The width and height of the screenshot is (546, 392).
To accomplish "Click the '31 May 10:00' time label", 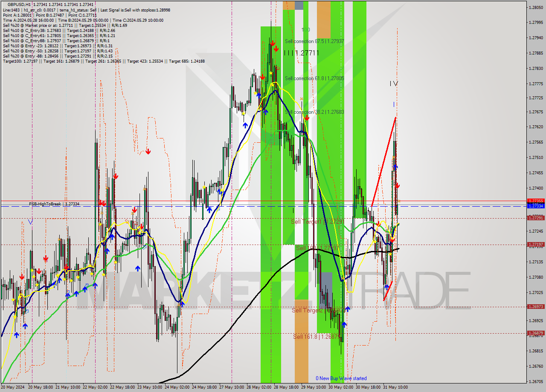I will point(395,387).
